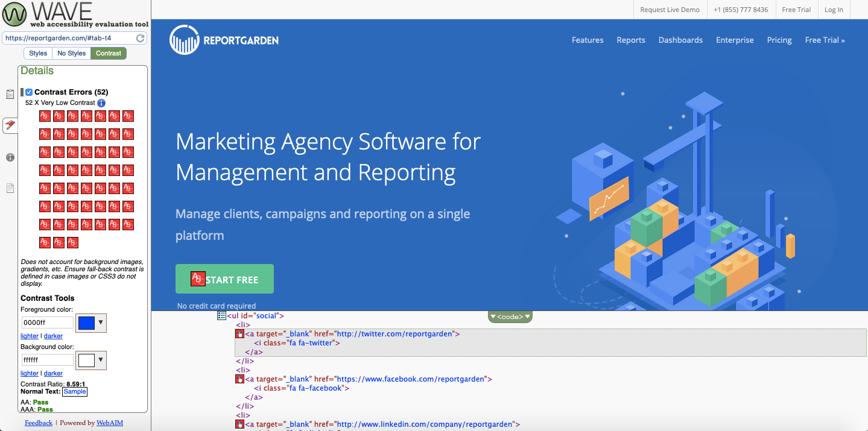Viewport: 868px width, 431px height.
Task: Click the "52 X Very Low Contrast" text
Action: tap(60, 103)
